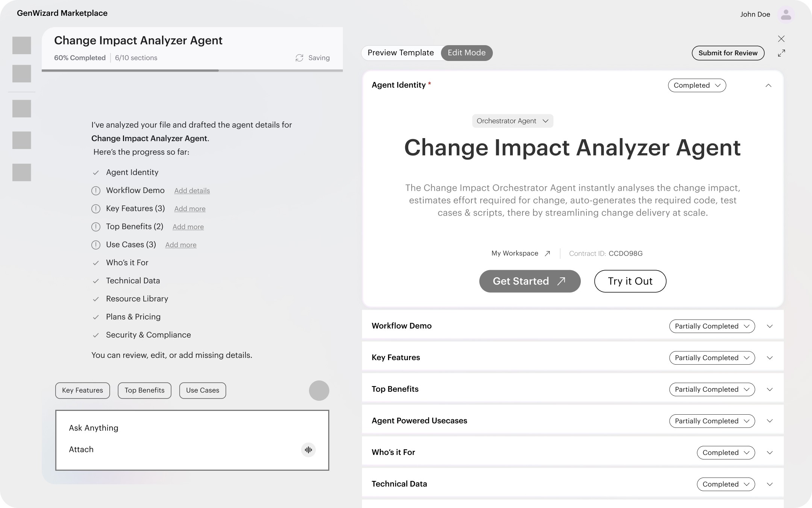Click the Ask Anything input field
The image size is (812, 508).
(180, 428)
